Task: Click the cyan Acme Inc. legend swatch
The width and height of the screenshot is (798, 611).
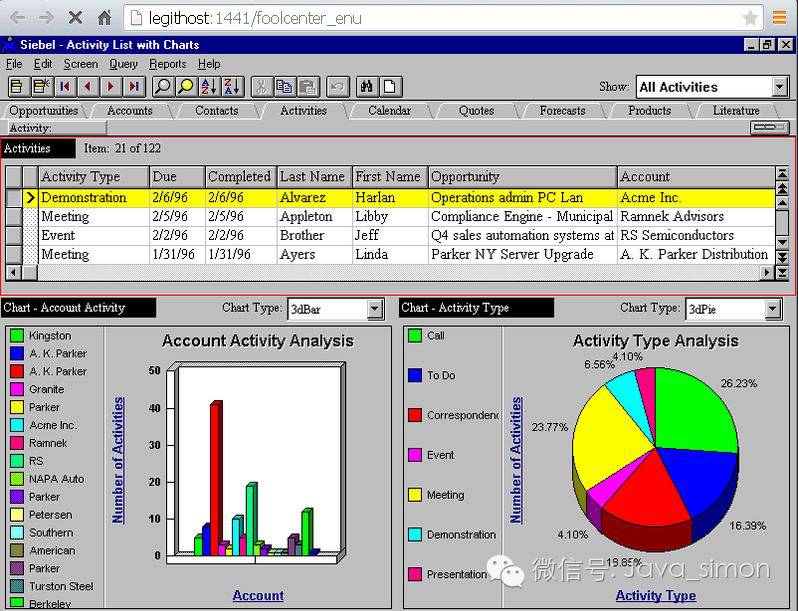Action: pos(17,425)
